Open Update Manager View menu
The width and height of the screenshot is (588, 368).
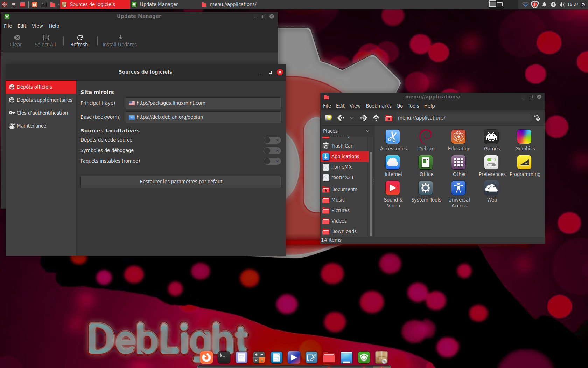(x=37, y=26)
